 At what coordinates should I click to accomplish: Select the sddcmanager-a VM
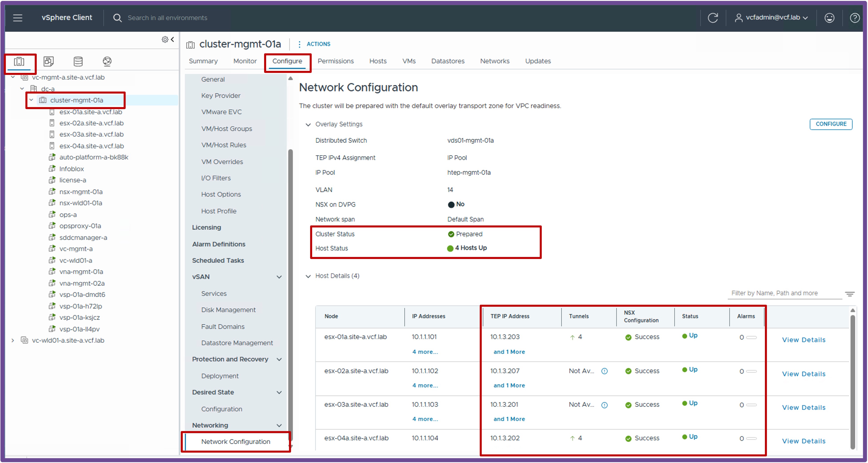coord(83,237)
